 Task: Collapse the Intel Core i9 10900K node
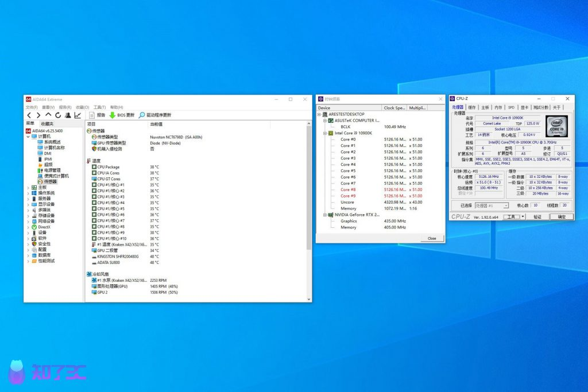[x=325, y=133]
